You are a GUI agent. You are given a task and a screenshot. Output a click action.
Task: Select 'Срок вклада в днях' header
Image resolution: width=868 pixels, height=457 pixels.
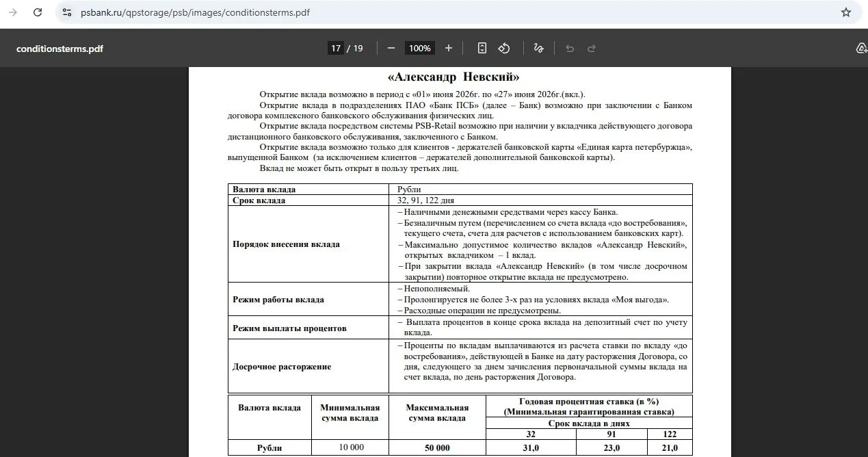click(x=589, y=423)
